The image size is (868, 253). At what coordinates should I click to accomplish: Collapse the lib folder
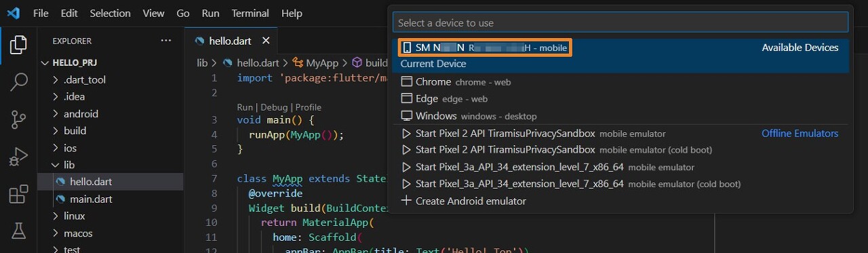click(x=110, y=165)
